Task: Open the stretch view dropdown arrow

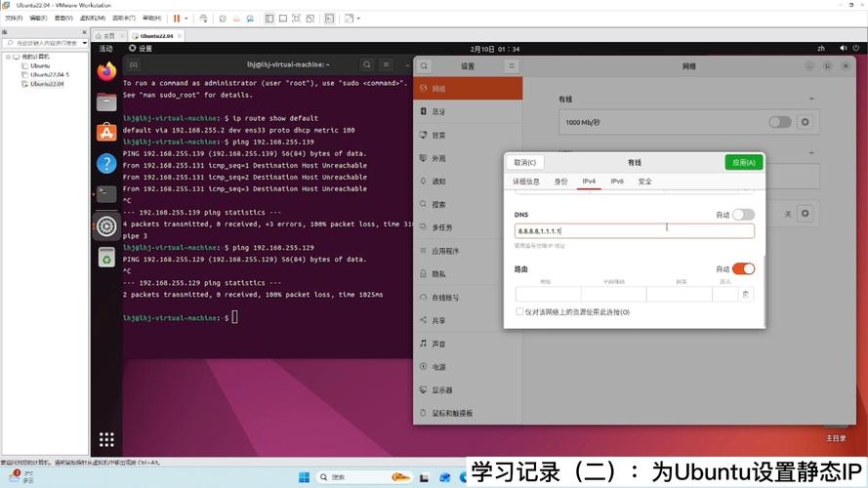Action: point(358,19)
